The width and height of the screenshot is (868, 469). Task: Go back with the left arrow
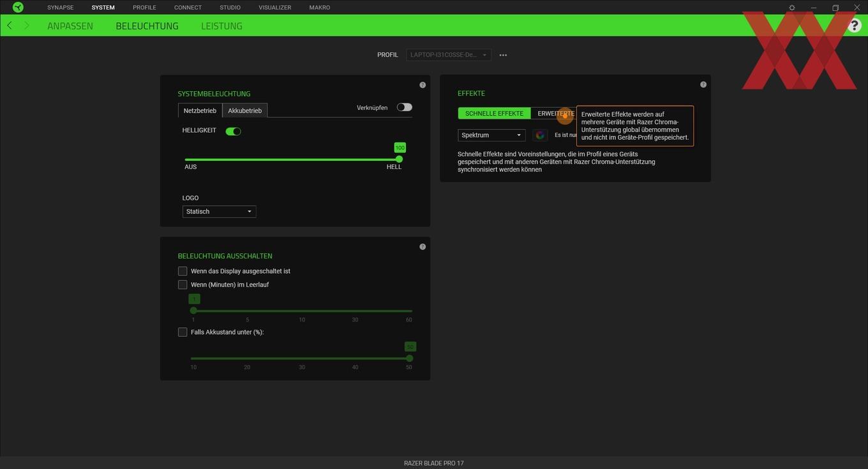10,26
